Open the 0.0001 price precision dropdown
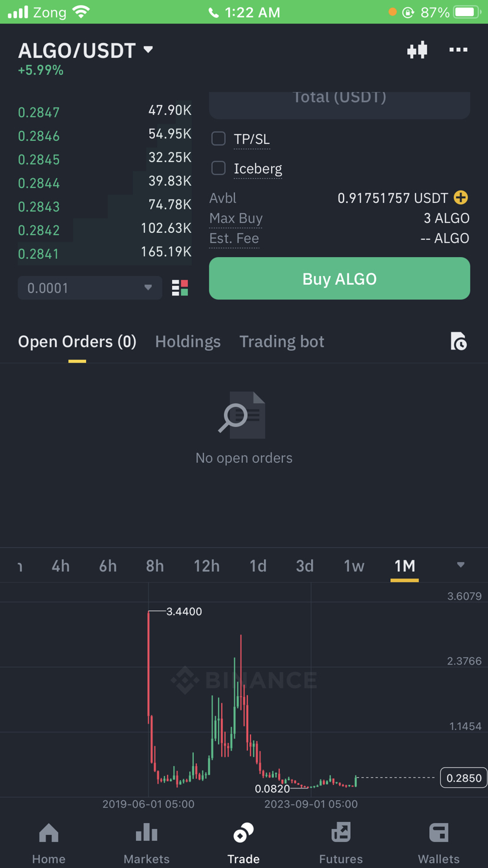The height and width of the screenshot is (868, 488). coord(90,288)
